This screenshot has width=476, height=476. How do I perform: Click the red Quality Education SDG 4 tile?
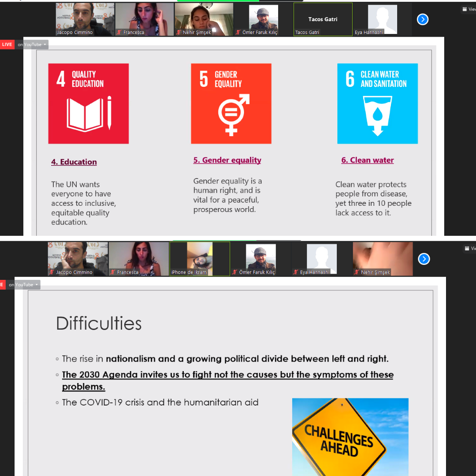(x=89, y=104)
